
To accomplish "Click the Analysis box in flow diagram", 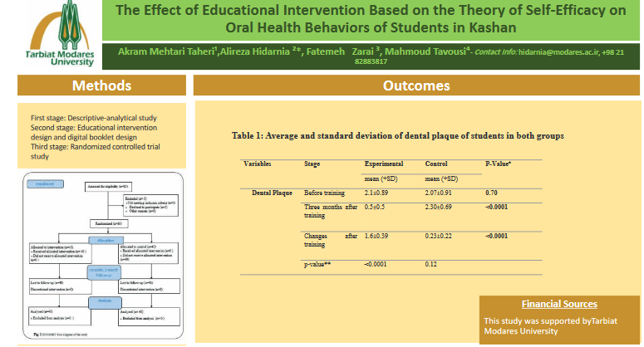I will [x=102, y=303].
